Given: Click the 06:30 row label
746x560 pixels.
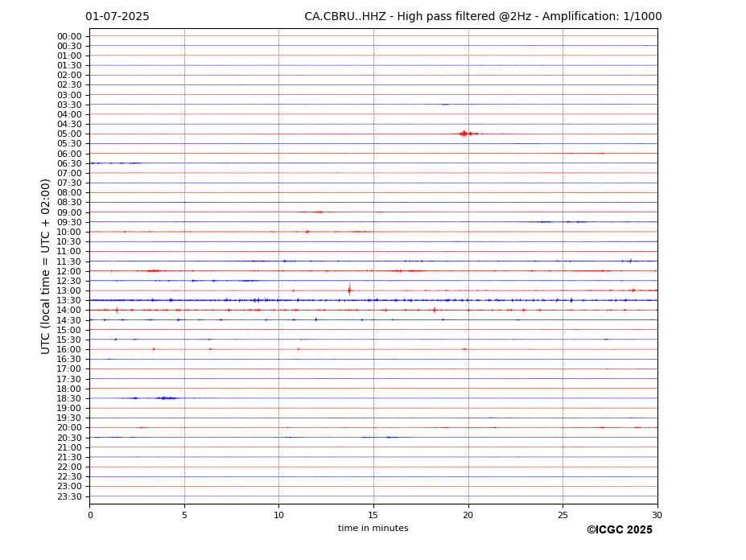Looking at the screenshot, I should click(69, 163).
